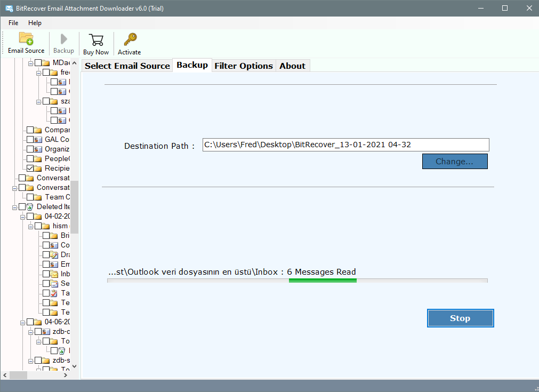Screen dimensions: 539x392
Task: Click the Bri folder icon under hism
Action: (54, 236)
